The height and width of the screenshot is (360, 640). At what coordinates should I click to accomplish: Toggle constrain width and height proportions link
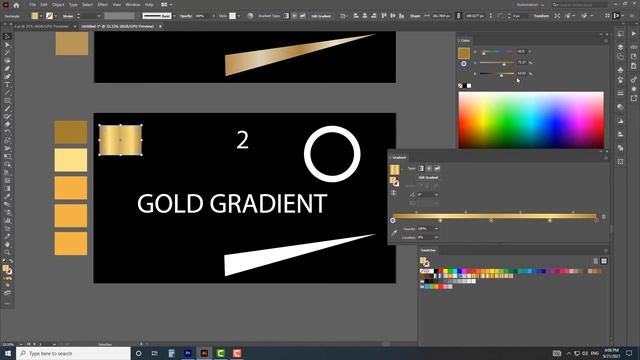point(458,16)
